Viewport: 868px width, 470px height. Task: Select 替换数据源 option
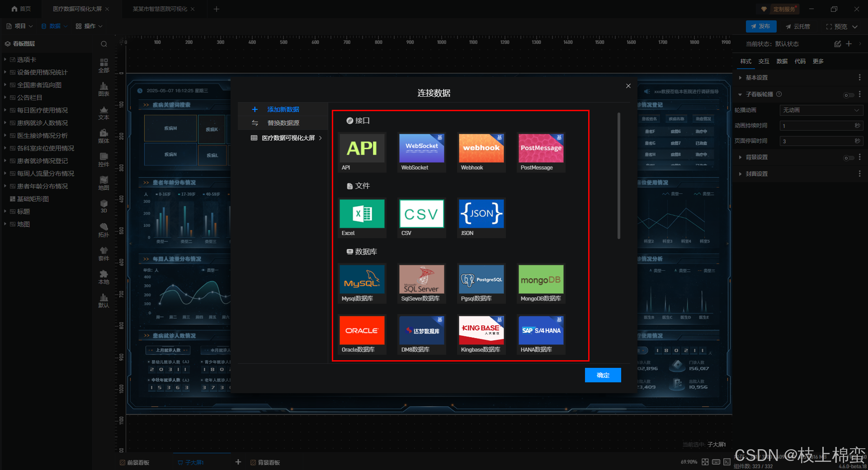tap(283, 123)
